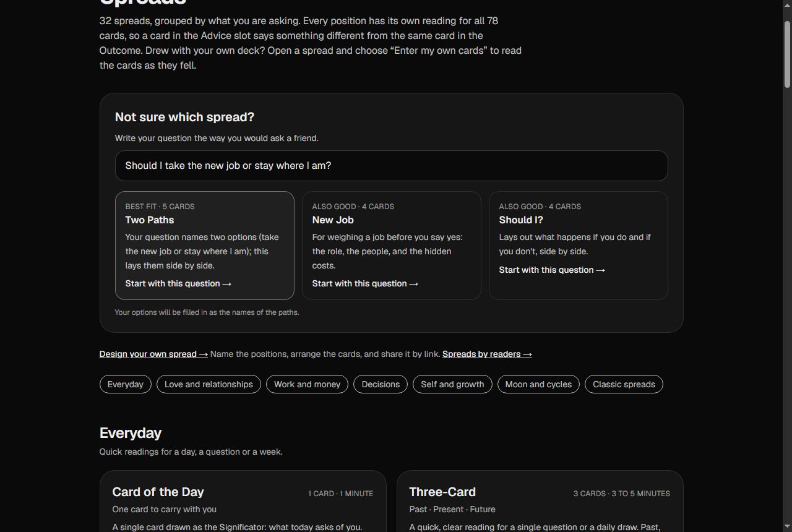Click the BEST FIT · 5 CARDS label
The image size is (792, 532).
click(x=160, y=207)
